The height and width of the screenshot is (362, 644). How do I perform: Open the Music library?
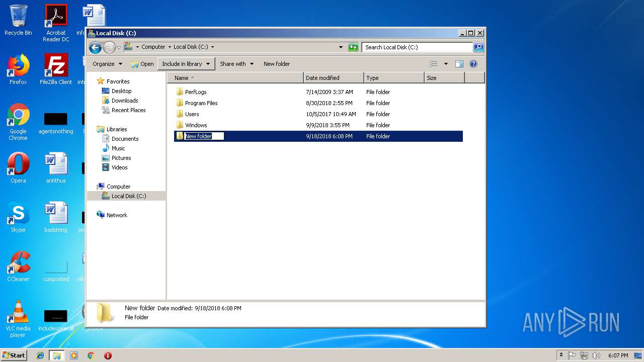118,148
